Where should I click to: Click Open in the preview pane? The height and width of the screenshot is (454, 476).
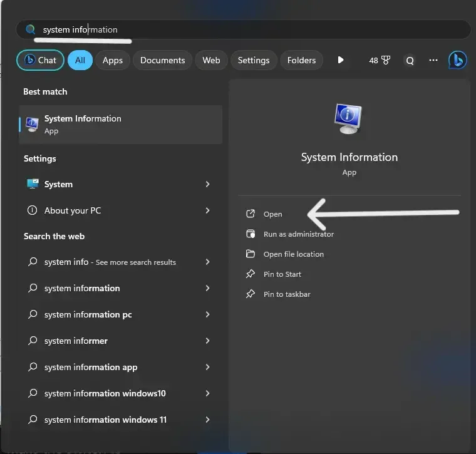coord(272,214)
